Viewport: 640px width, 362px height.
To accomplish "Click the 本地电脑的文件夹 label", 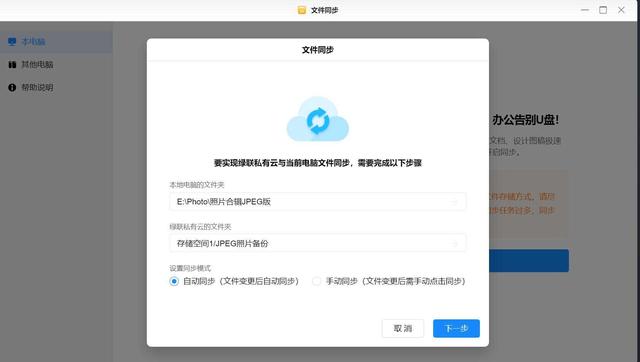I will coord(197,185).
